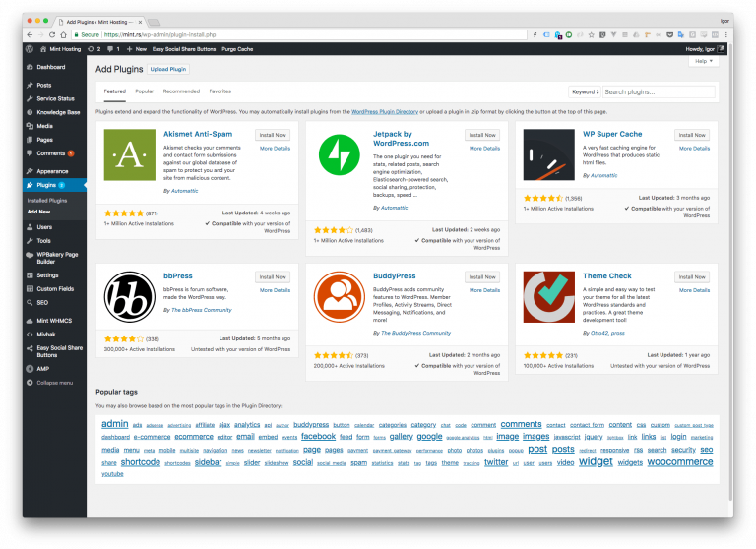This screenshot has height=549, width=756.
Task: Click the admin popular tag
Action: point(115,424)
